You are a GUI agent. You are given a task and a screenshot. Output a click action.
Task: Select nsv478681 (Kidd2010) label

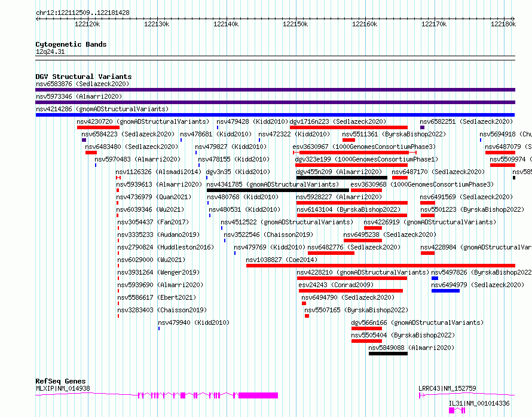(x=216, y=134)
